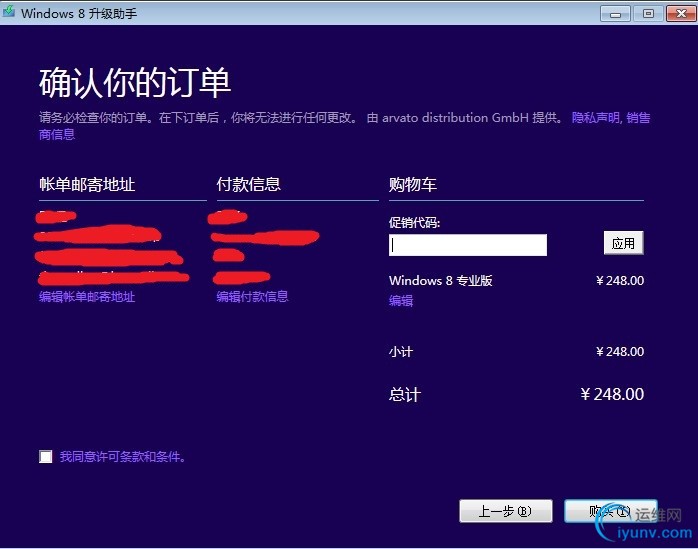Click the 总计 ¥248.00 amount

[x=612, y=394]
